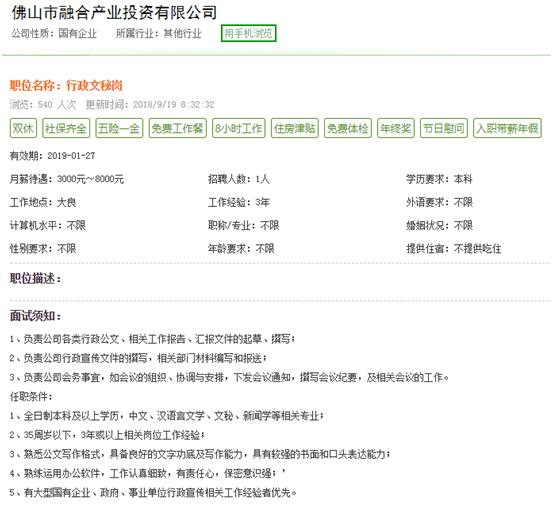The width and height of the screenshot is (553, 516).
Task: Select the 住房津贴 benefit tag
Action: tap(295, 128)
